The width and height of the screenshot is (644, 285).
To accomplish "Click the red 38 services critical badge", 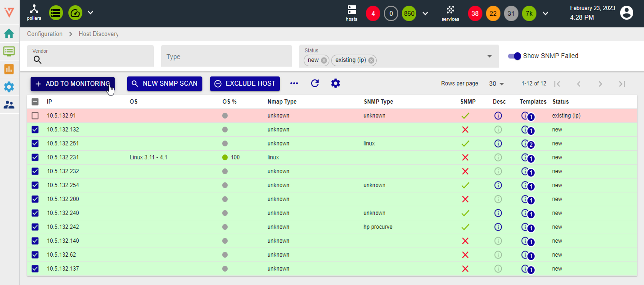I will click(x=475, y=13).
